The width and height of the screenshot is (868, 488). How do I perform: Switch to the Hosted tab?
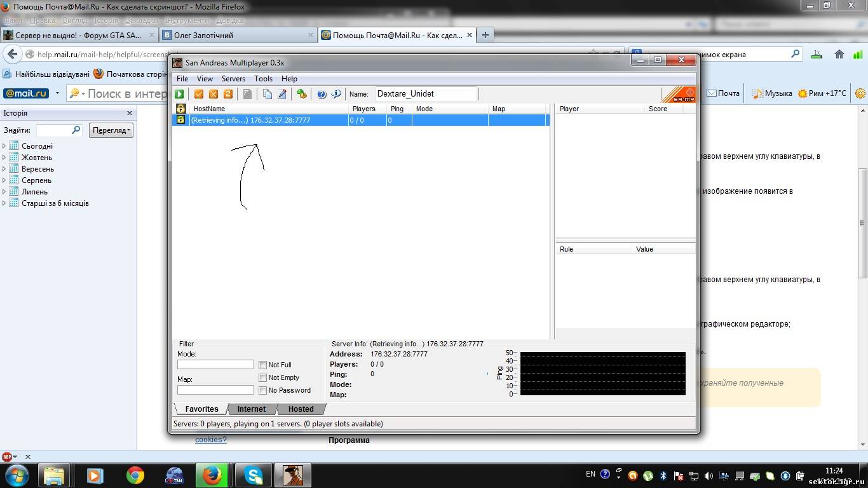coord(301,409)
